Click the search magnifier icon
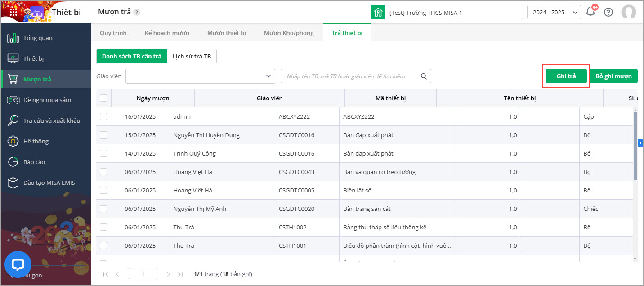The image size is (644, 286). click(x=424, y=76)
